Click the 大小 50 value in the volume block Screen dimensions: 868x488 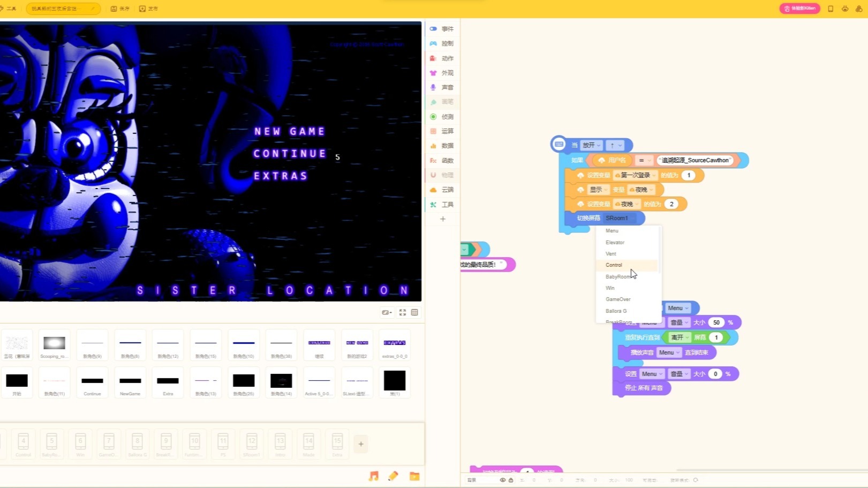716,322
